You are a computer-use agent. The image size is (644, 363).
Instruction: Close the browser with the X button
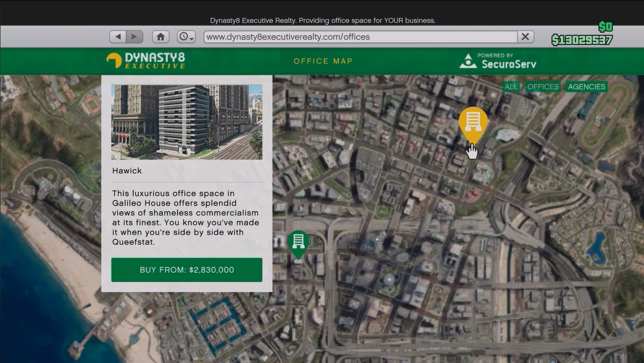[x=525, y=37]
